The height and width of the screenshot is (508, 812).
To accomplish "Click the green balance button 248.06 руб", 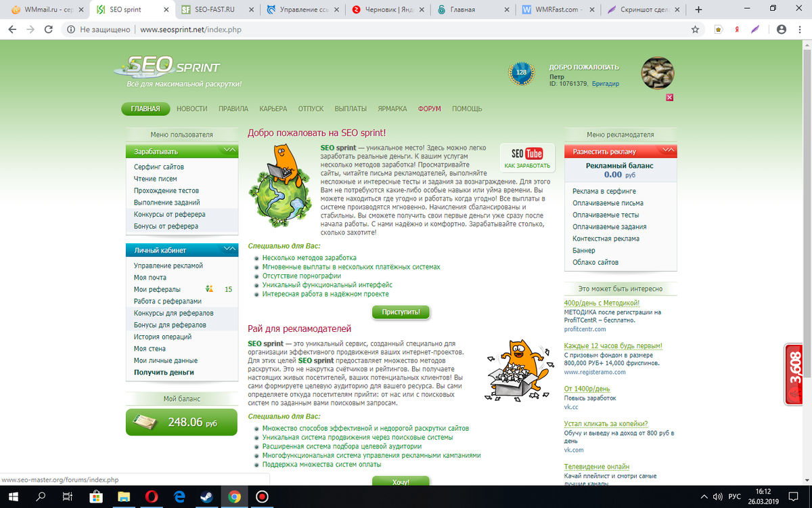I will point(181,422).
